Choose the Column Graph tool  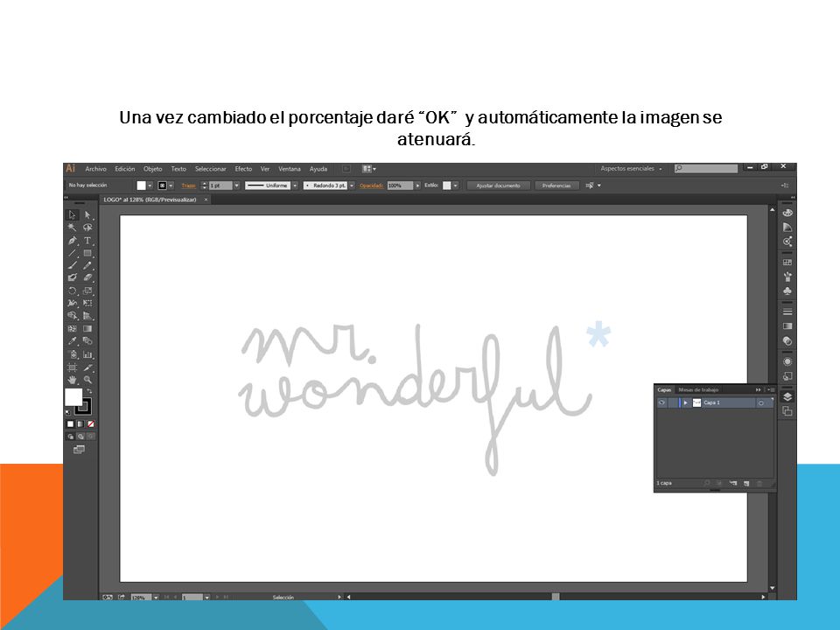[87, 354]
